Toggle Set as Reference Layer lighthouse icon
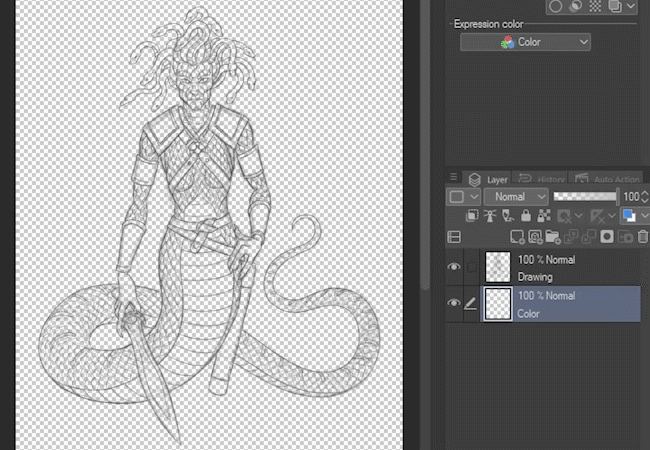This screenshot has width=650, height=450. tap(490, 216)
